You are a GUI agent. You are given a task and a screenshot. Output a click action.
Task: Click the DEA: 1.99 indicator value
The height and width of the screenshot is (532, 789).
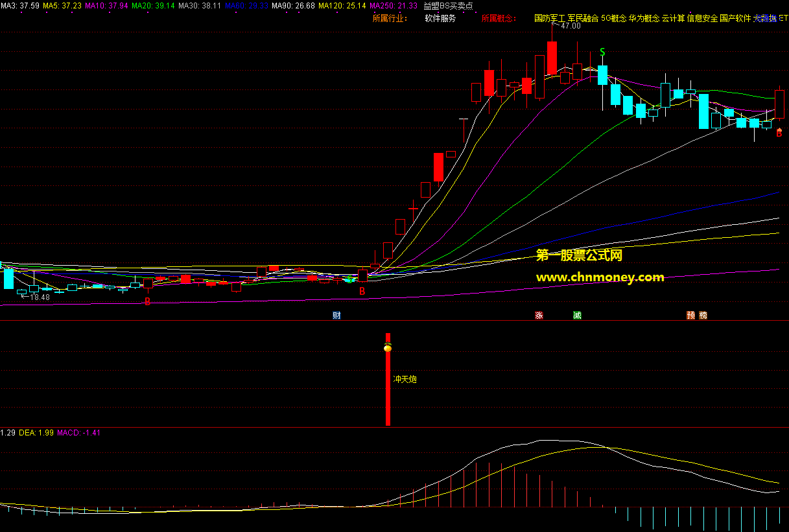coord(36,432)
